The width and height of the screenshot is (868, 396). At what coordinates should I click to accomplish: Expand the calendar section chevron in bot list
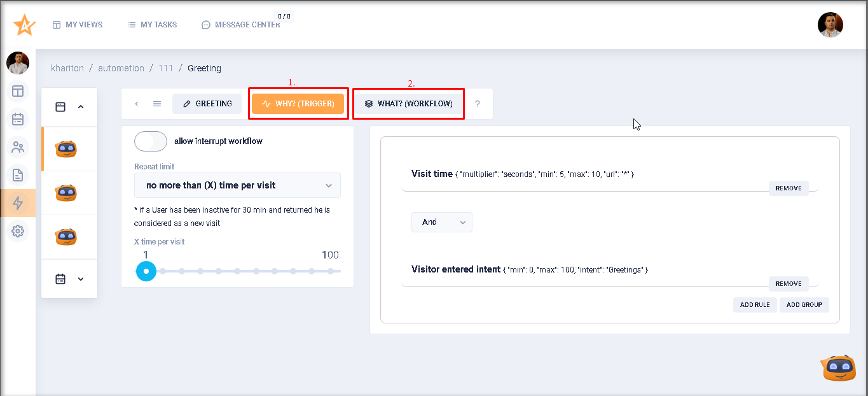(x=81, y=279)
